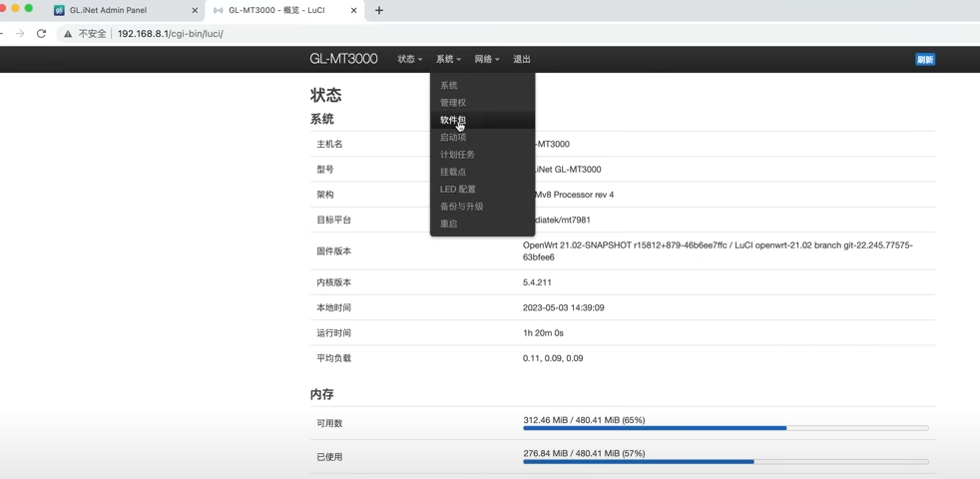Image resolution: width=980 pixels, height=479 pixels.
Task: Open a new browser tab with plus
Action: point(379,10)
